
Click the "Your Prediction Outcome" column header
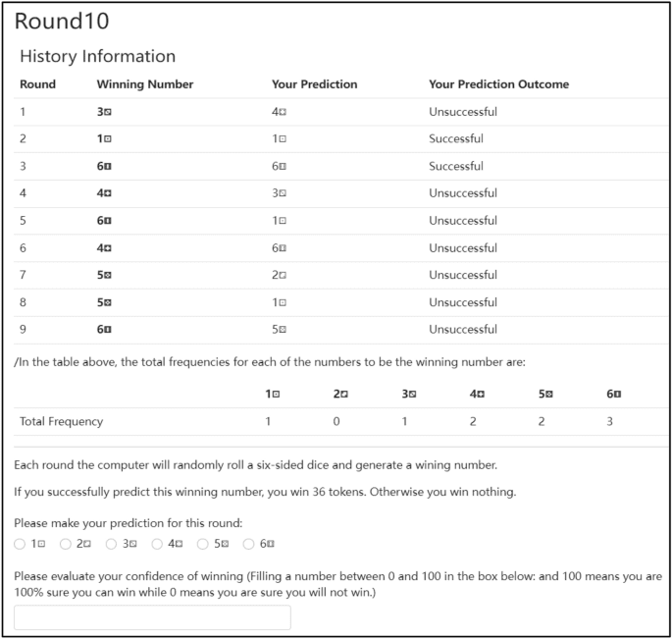(x=498, y=84)
